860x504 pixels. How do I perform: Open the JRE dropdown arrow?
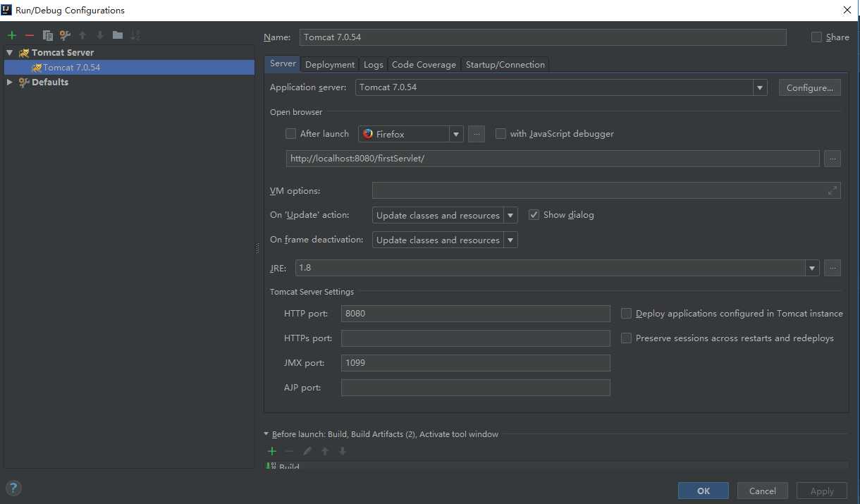tap(813, 268)
